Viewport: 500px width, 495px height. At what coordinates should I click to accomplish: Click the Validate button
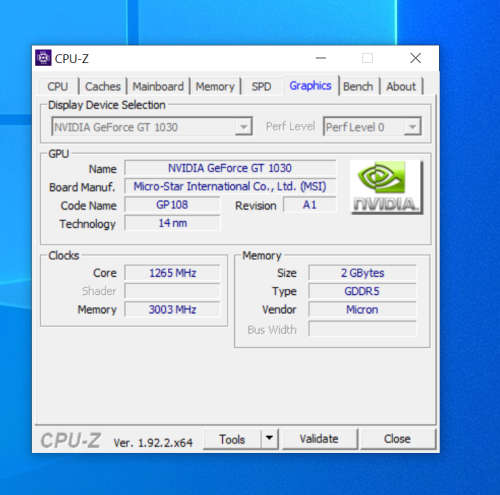click(x=319, y=439)
